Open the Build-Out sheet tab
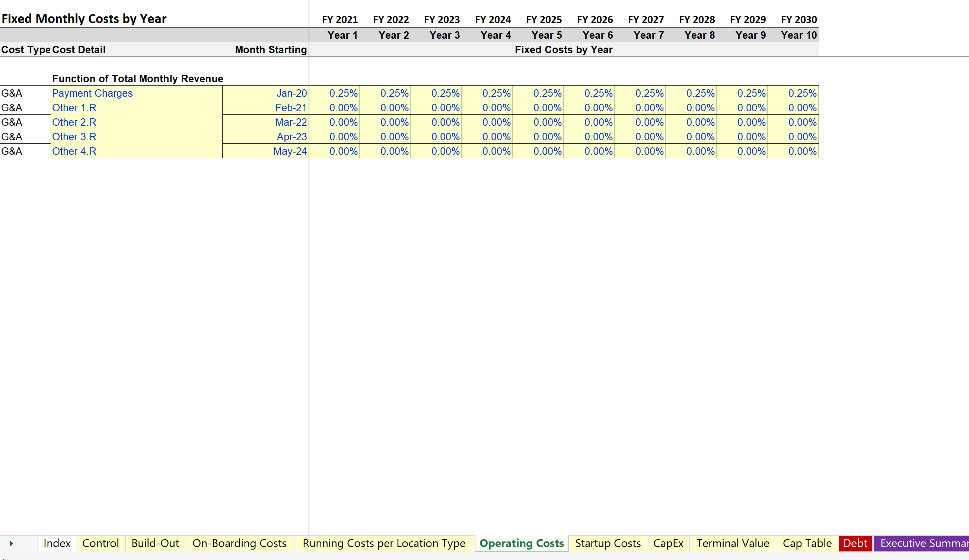The height and width of the screenshot is (560, 969). pos(155,543)
